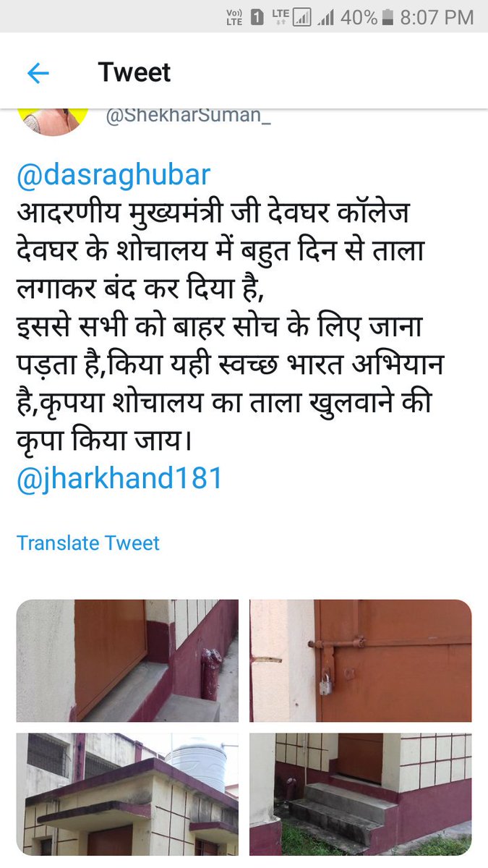Tap the 40% battery percentage text

pos(359,17)
